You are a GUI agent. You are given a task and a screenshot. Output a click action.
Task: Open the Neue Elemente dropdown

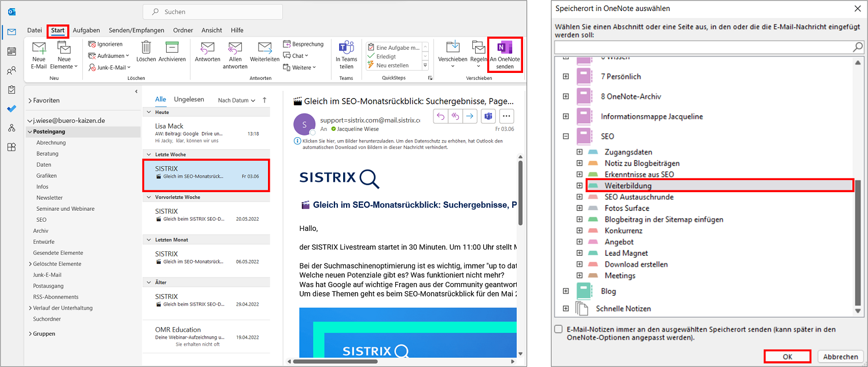64,56
